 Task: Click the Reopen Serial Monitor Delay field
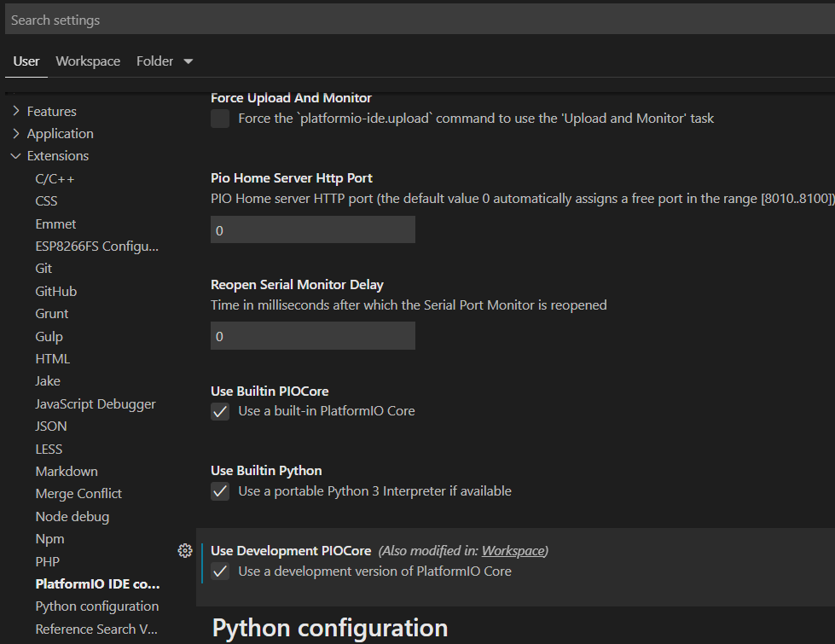coord(312,336)
